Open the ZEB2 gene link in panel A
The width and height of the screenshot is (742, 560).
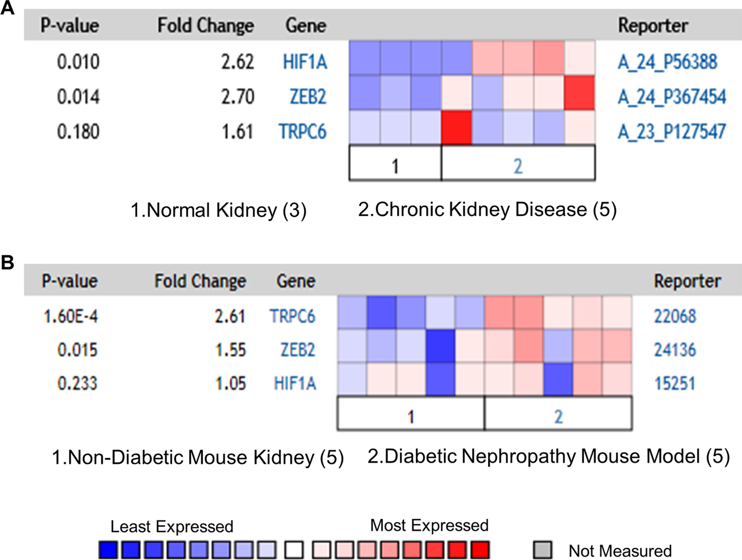pyautogui.click(x=308, y=96)
